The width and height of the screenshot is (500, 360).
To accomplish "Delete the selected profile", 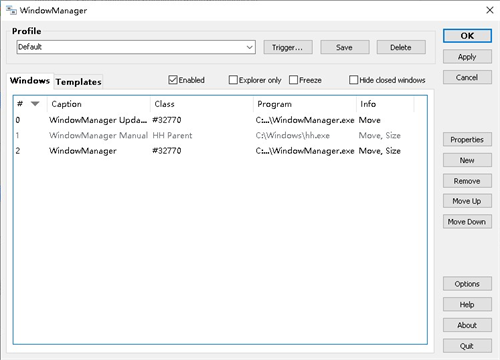I will [401, 47].
